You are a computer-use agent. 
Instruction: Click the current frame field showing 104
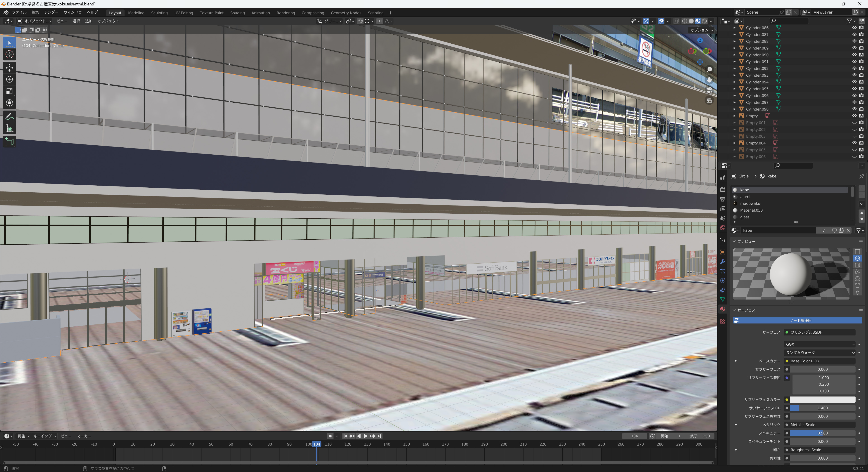click(634, 436)
